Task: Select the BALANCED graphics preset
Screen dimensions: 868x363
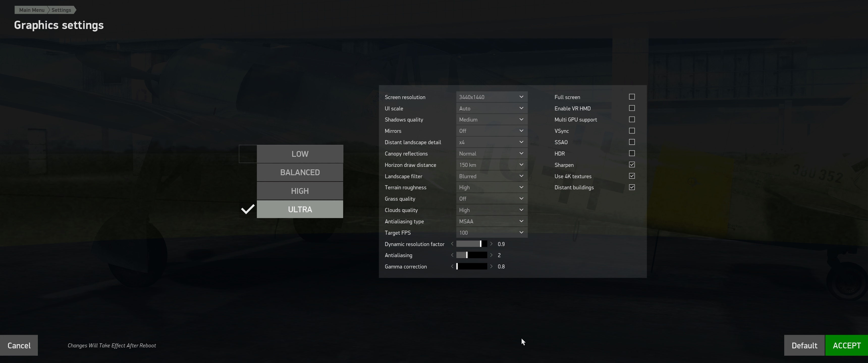Action: pos(300,172)
